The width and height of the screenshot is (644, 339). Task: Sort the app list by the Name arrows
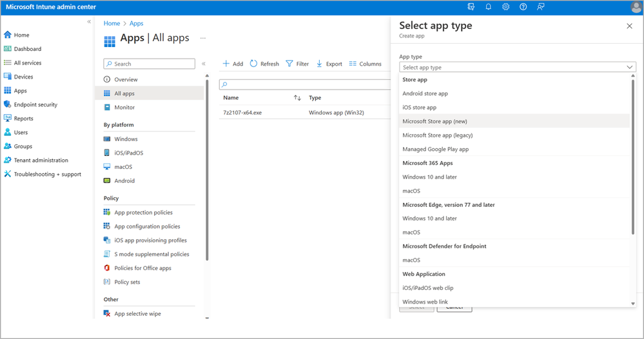[297, 98]
